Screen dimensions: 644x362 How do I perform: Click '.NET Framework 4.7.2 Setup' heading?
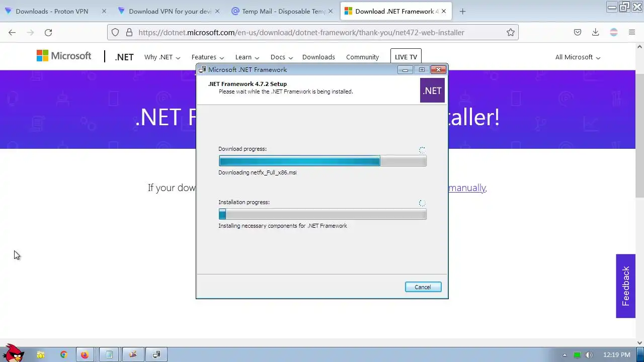[248, 84]
